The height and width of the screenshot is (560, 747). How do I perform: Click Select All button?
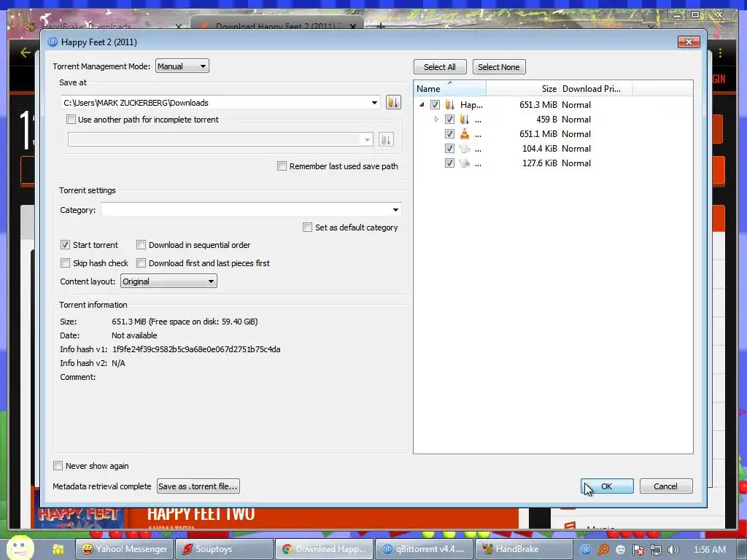(440, 67)
